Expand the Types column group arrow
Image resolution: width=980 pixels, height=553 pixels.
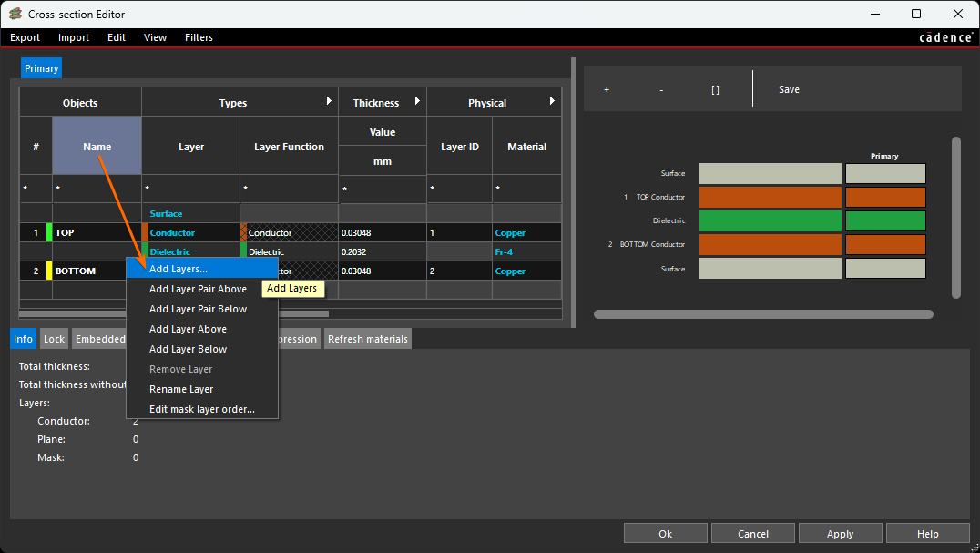pyautogui.click(x=329, y=102)
